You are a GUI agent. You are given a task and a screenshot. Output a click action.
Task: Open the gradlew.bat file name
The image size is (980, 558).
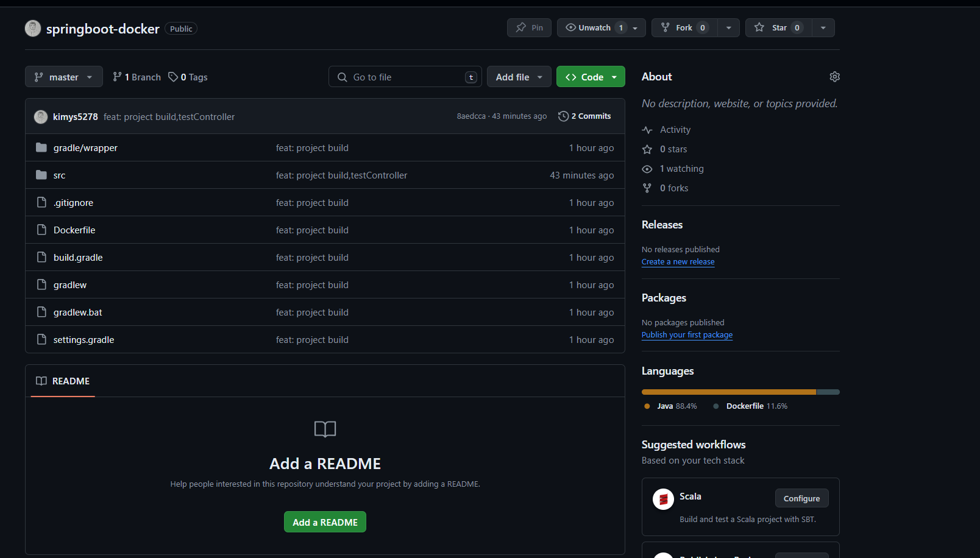(x=78, y=313)
